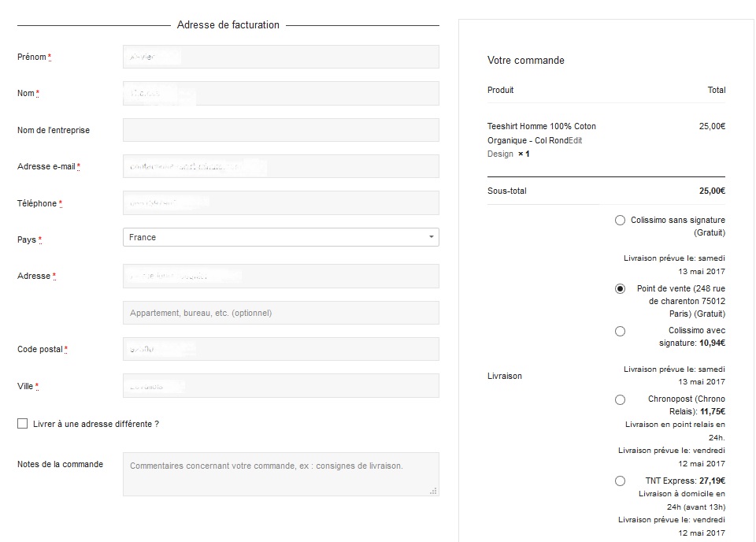Choose TNT Express delivery option
756x542 pixels.
tap(620, 481)
